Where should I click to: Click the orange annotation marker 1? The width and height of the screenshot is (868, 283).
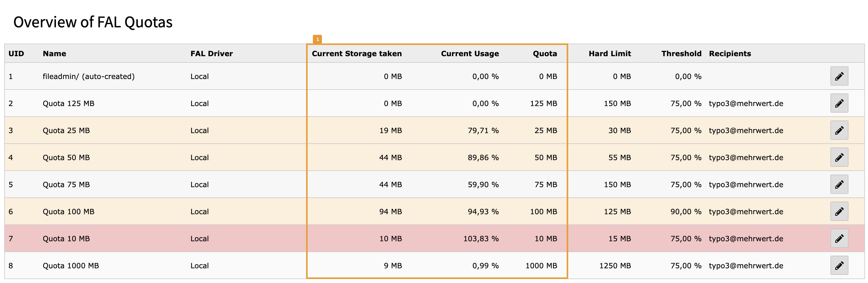click(317, 39)
